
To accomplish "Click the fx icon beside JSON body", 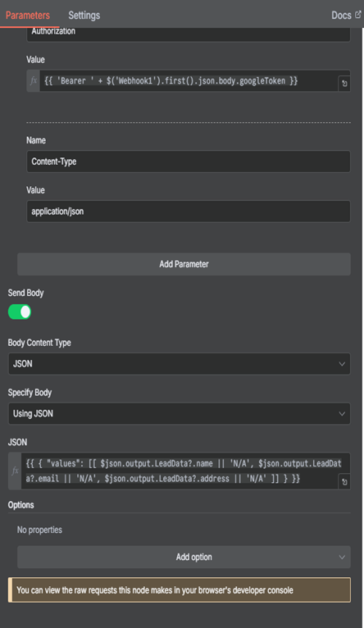I will [15, 471].
